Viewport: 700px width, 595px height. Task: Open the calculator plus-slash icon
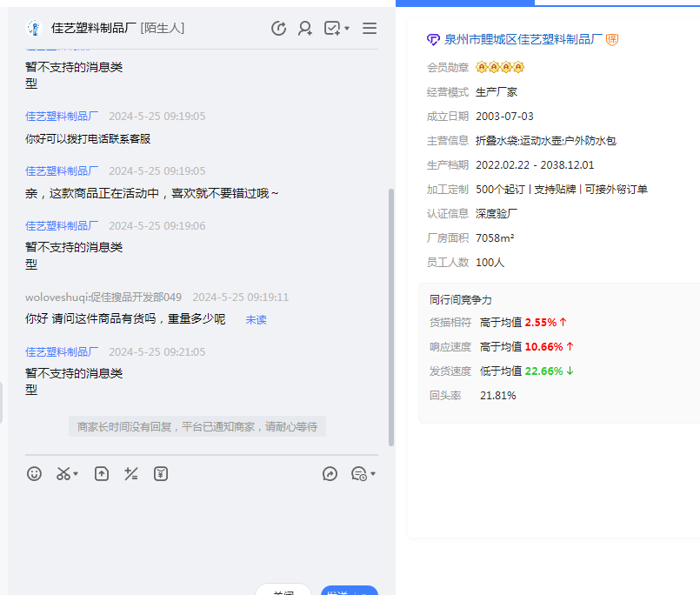(131, 474)
